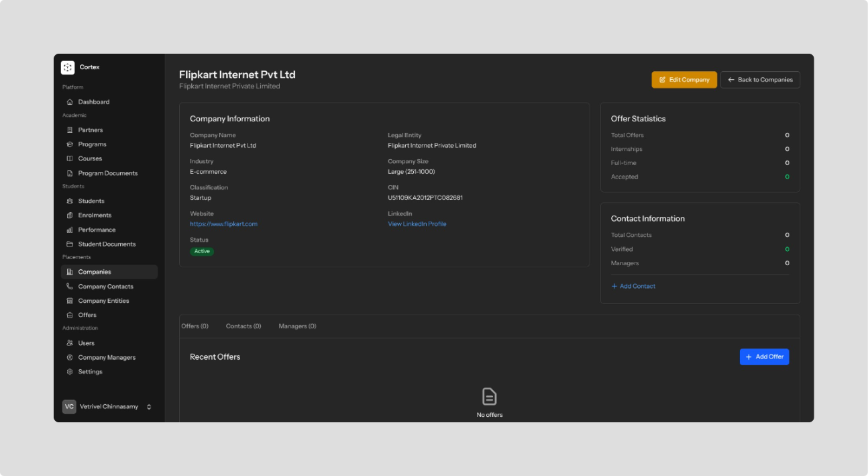Switch to the Managers (0) tab
868x476 pixels.
pyautogui.click(x=297, y=326)
